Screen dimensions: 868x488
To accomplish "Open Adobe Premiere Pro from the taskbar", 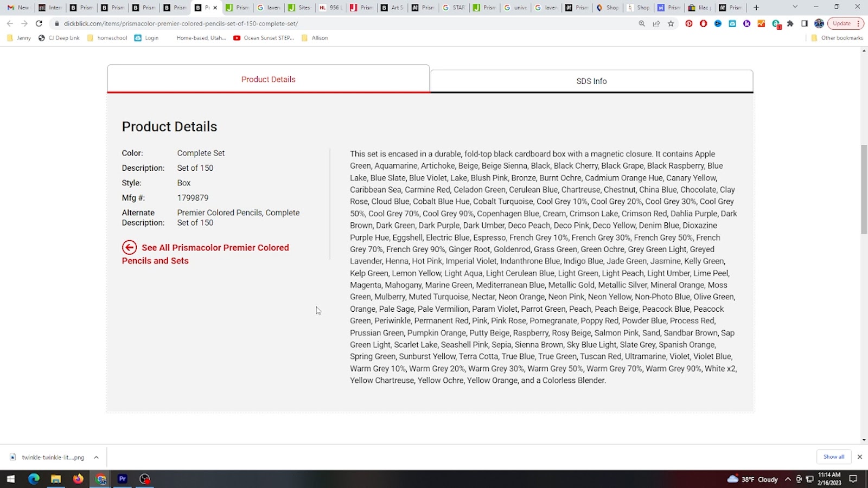I will pyautogui.click(x=123, y=479).
